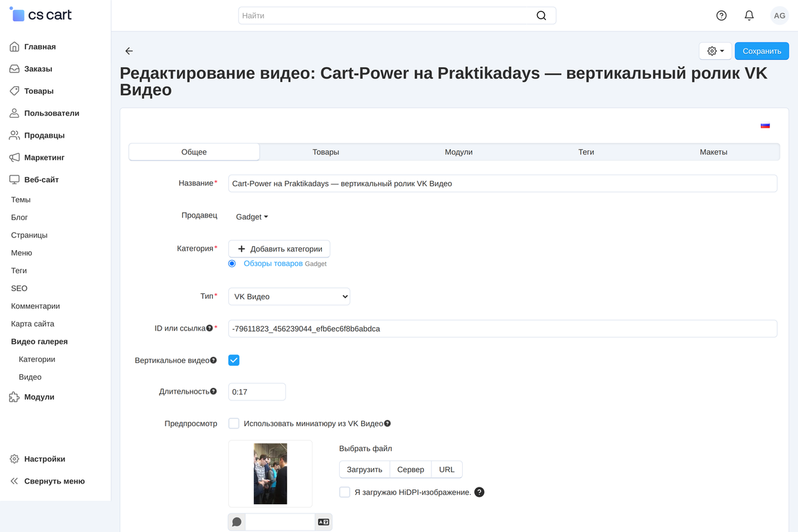Open the notifications bell

tap(749, 15)
